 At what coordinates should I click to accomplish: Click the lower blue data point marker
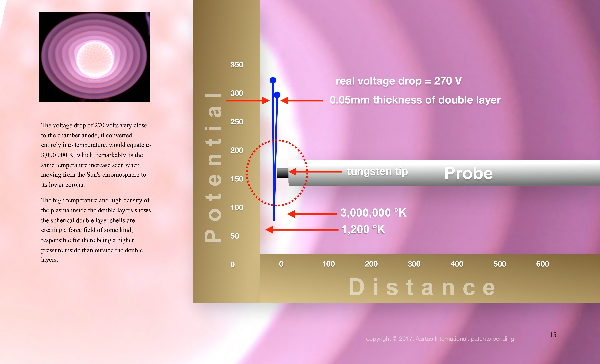coord(277,95)
